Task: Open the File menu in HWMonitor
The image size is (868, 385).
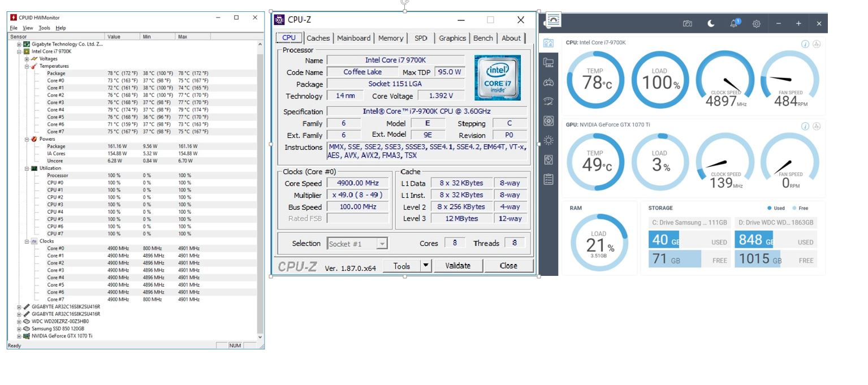Action: tap(14, 28)
